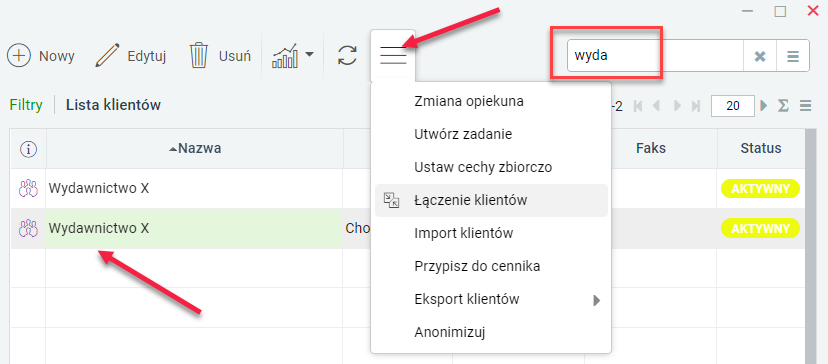Choose Utwórz zadanie from the menu

click(x=463, y=134)
